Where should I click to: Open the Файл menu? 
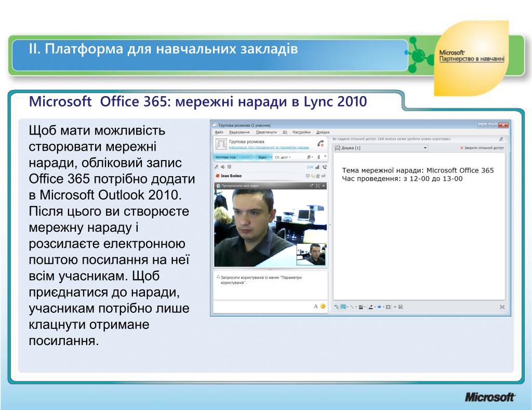pyautogui.click(x=219, y=132)
